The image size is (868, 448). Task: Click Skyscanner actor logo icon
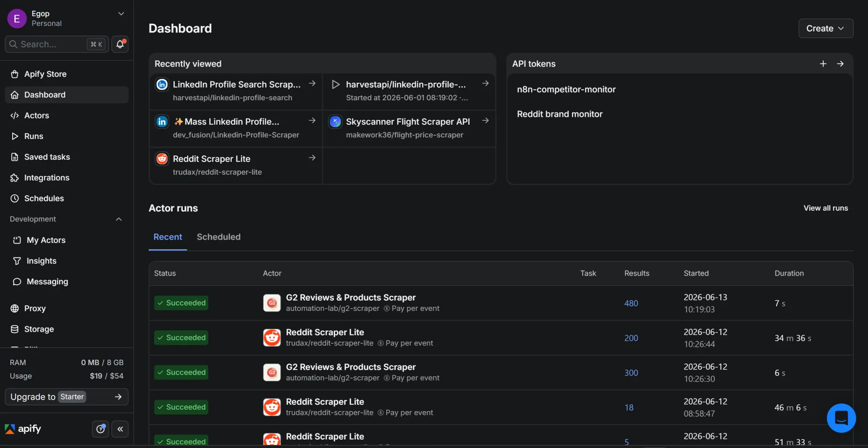335,122
